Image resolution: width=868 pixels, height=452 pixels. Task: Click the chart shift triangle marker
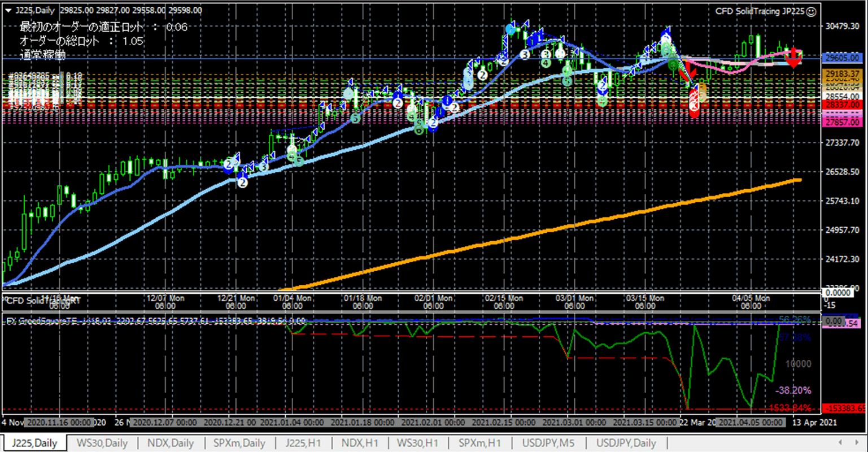click(x=8, y=10)
